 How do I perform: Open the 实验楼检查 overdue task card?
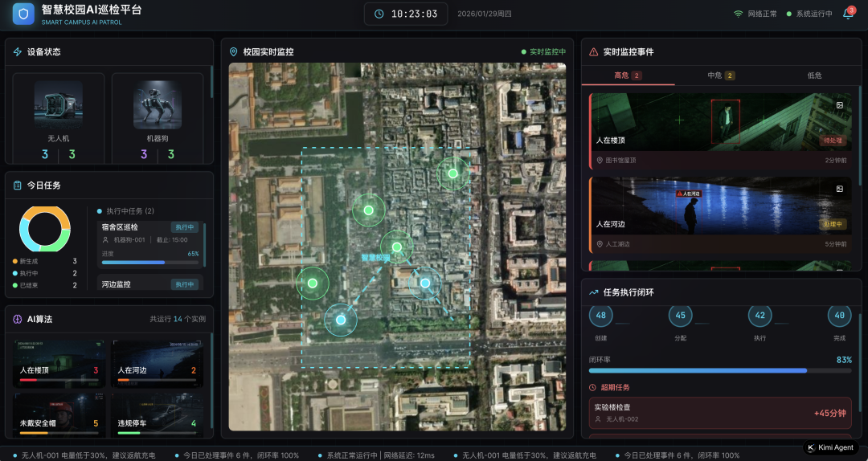coord(720,413)
